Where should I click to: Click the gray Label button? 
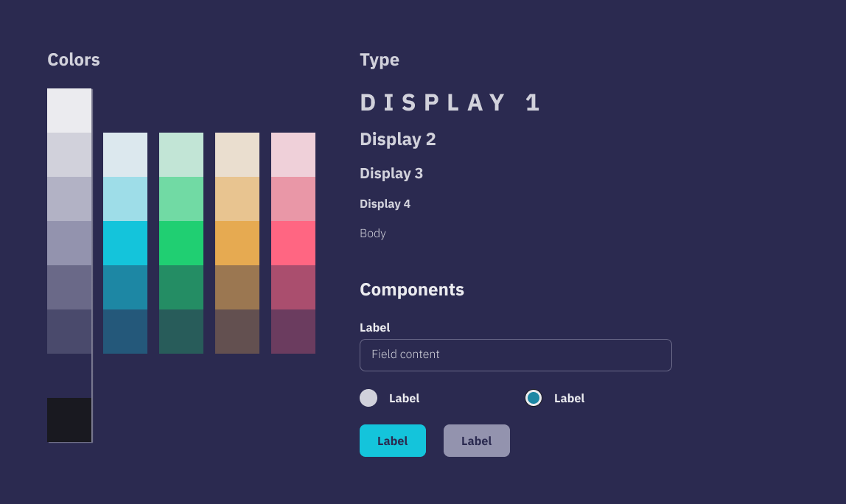coord(476,441)
